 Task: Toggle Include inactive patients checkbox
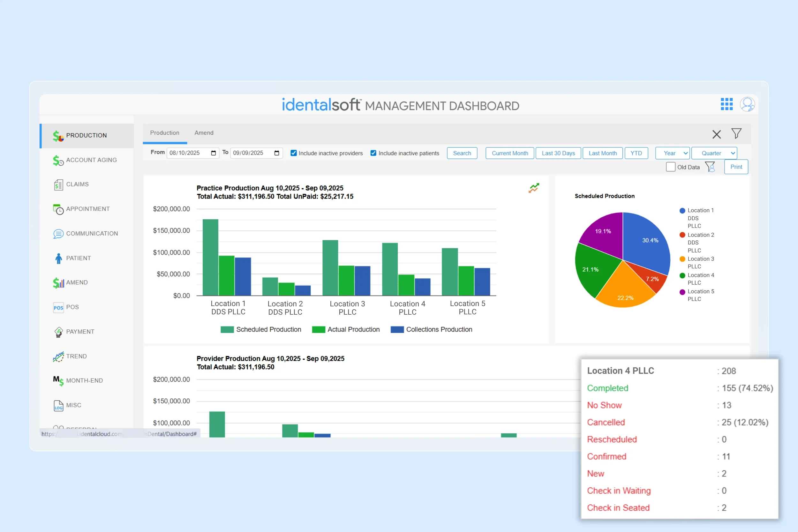(373, 153)
